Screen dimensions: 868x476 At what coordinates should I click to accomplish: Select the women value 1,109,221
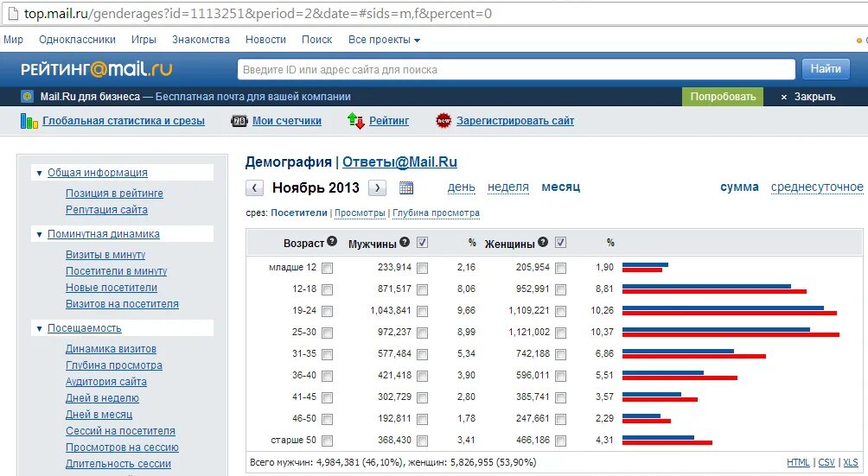pyautogui.click(x=528, y=311)
